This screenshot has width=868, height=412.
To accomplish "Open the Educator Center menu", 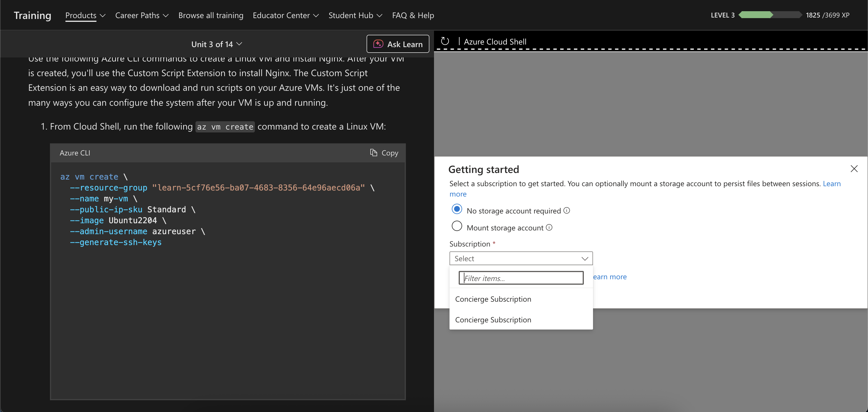I will pos(285,16).
